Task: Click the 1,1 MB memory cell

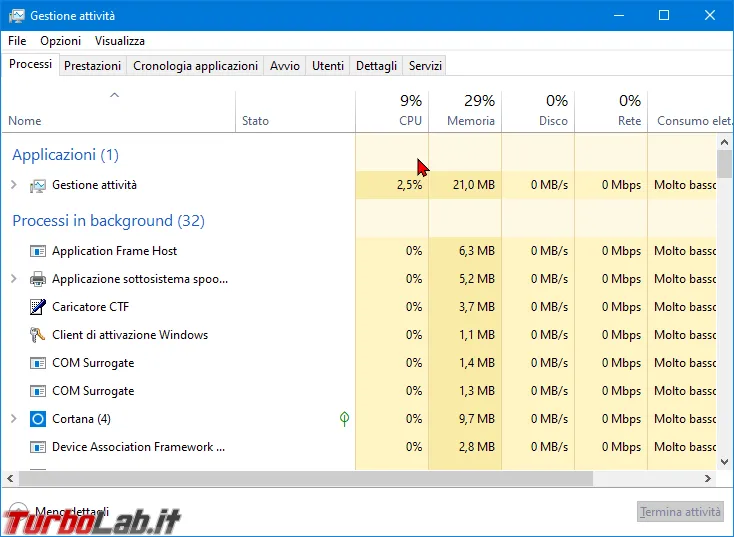Action: (x=465, y=335)
